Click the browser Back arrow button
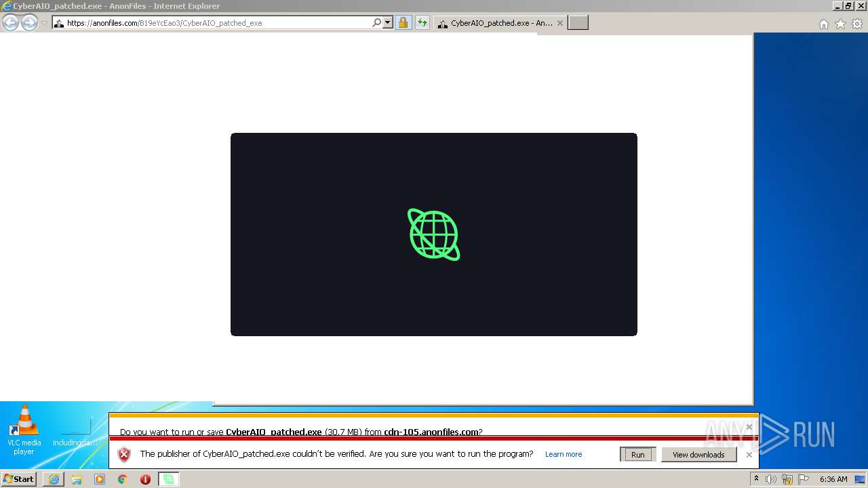 pos(10,22)
